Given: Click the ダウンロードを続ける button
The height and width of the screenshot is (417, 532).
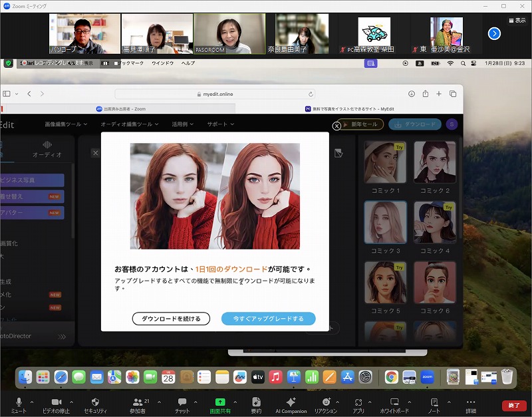Looking at the screenshot, I should 171,319.
